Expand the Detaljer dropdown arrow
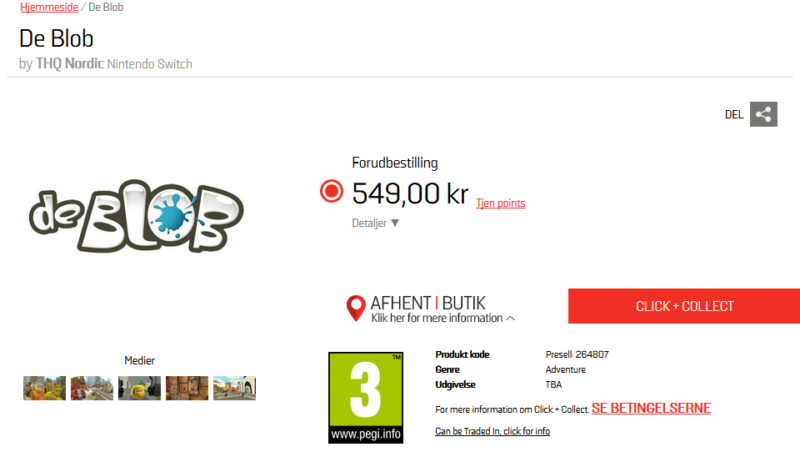 [395, 223]
